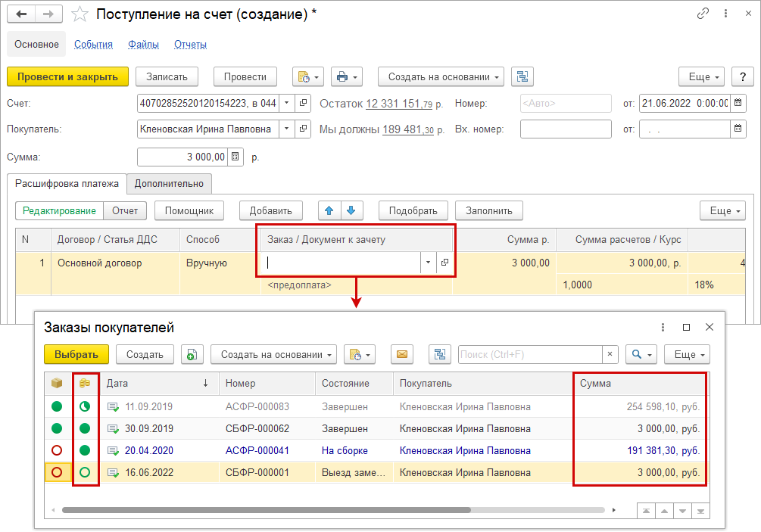Image resolution: width=761 pixels, height=532 pixels.
Task: Move row up with the blue arrow
Action: [329, 210]
